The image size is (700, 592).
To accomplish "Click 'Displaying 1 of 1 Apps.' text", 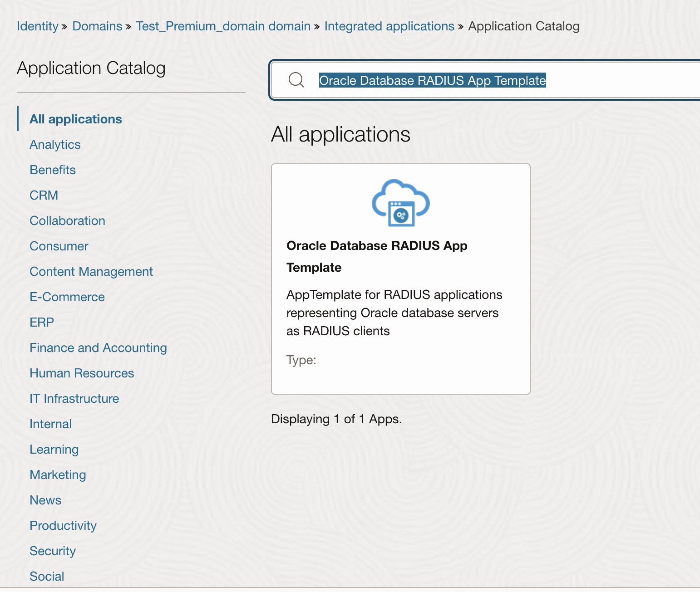I will point(336,419).
